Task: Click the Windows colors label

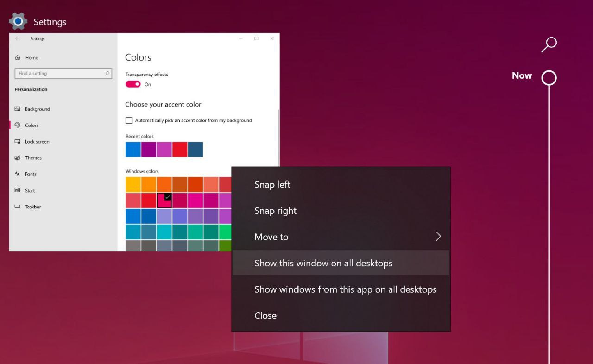Action: click(142, 171)
